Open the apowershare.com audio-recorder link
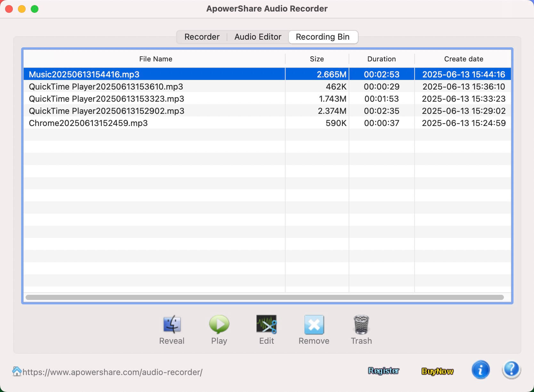Screen dimensions: 534x392 coord(112,372)
